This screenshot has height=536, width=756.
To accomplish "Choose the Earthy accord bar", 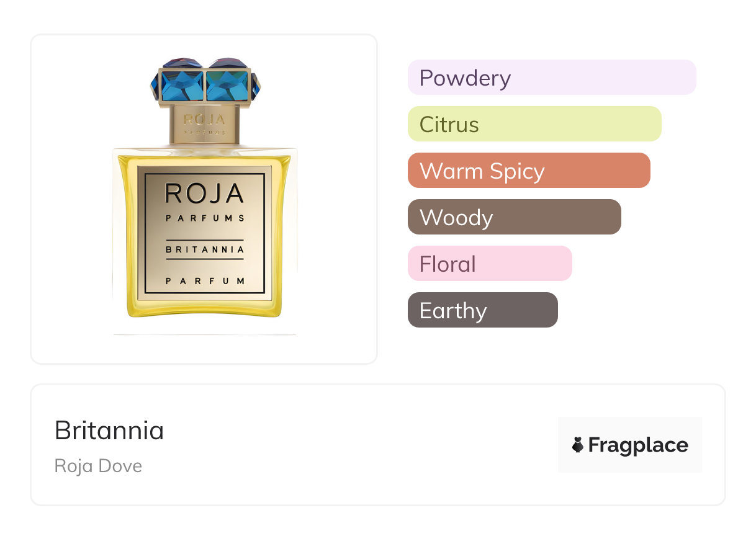I will (x=482, y=310).
